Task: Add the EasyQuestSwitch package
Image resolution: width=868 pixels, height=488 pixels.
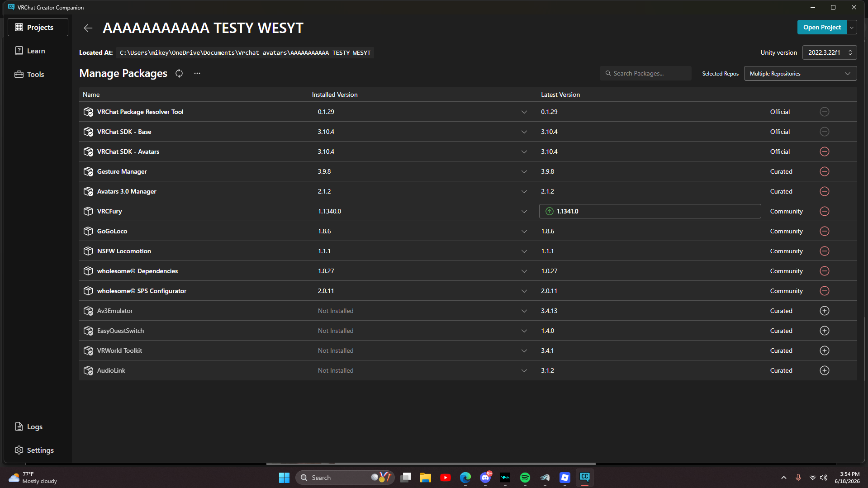Action: (x=825, y=331)
